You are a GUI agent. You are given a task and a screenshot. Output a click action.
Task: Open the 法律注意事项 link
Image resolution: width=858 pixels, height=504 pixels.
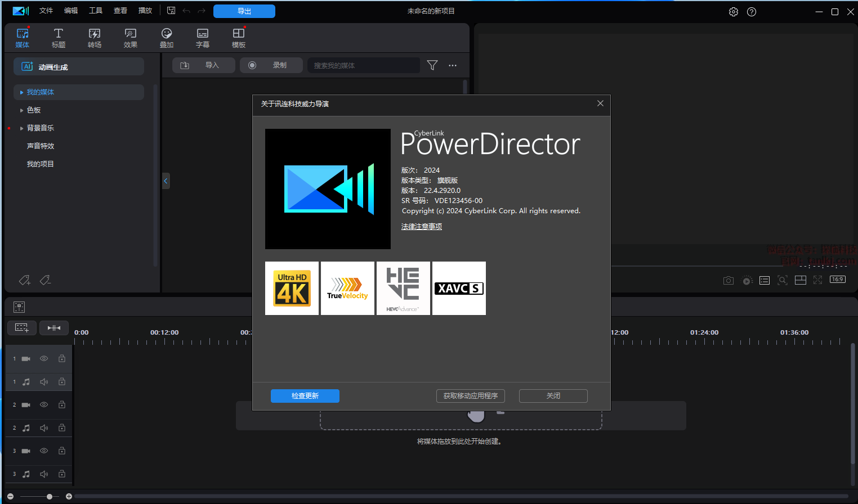click(x=422, y=227)
